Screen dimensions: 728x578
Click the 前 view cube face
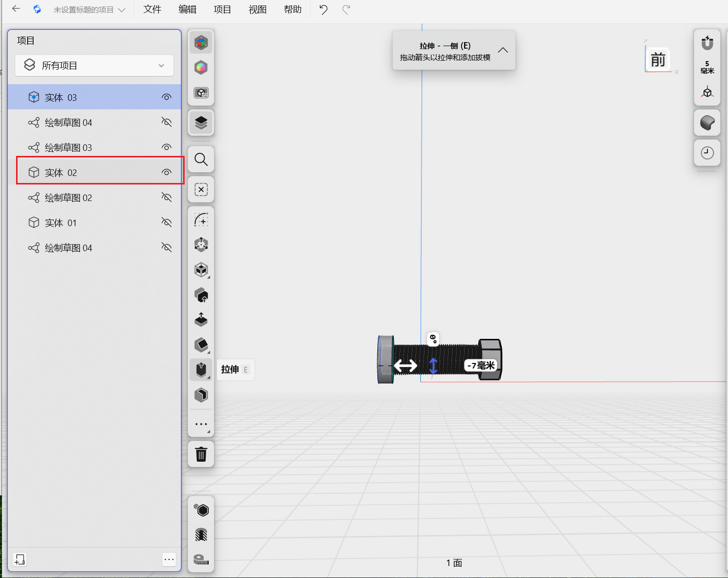658,60
